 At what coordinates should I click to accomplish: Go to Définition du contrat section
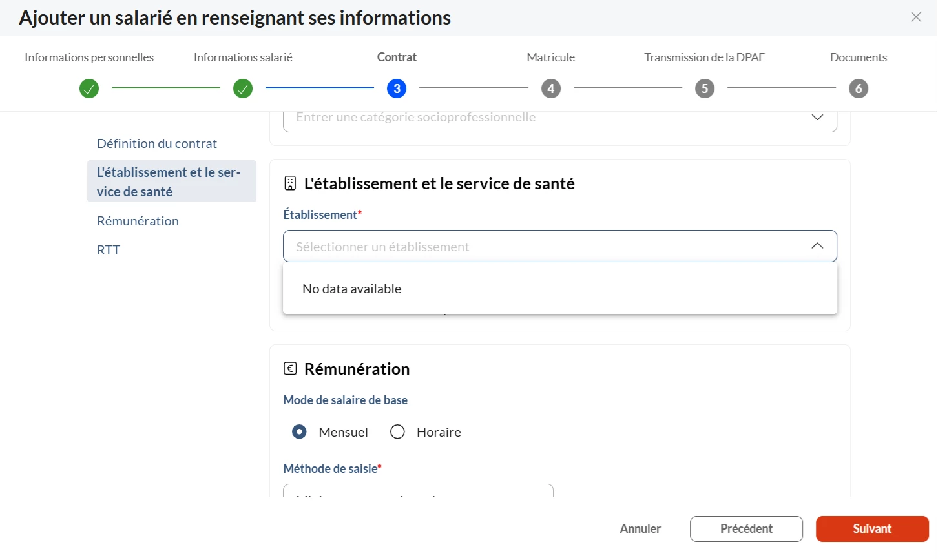[x=157, y=143]
